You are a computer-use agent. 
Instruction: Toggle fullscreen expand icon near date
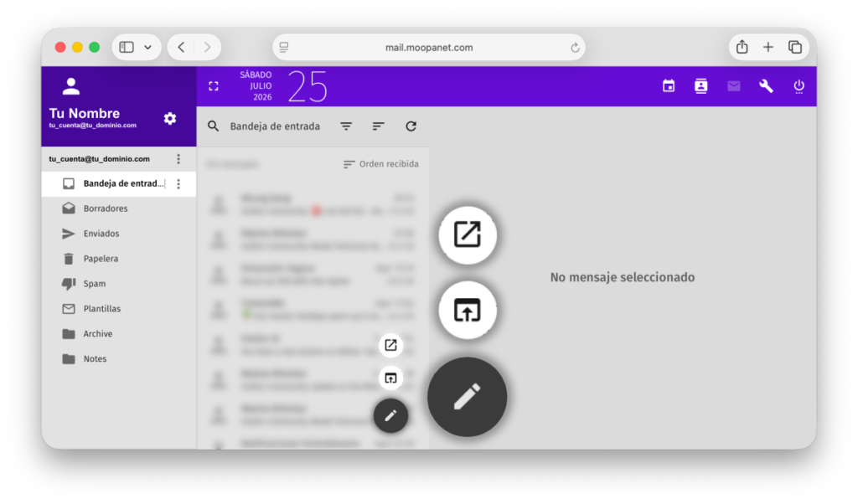(214, 86)
